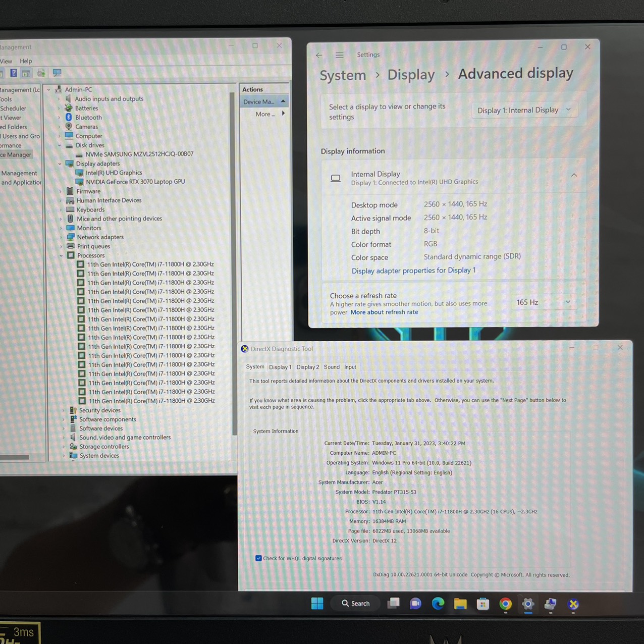
Task: Click the Firmware category icon
Action: [x=70, y=191]
